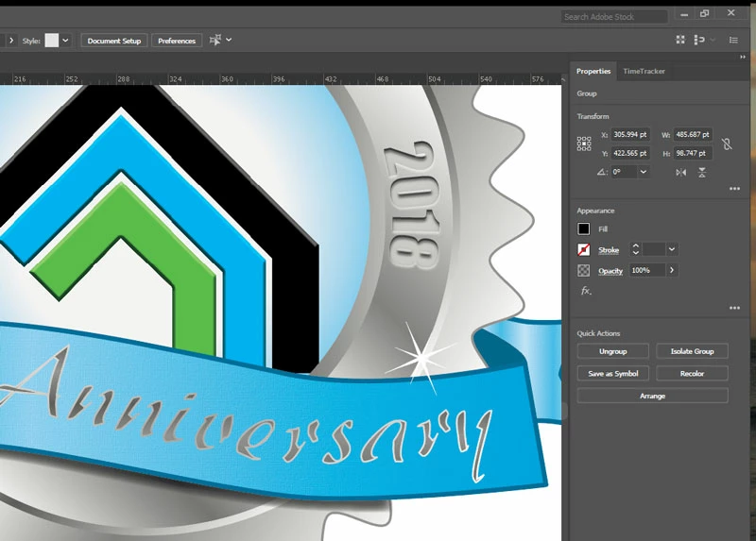Click the align-to icon at top right
756x541 pixels.
[699, 40]
